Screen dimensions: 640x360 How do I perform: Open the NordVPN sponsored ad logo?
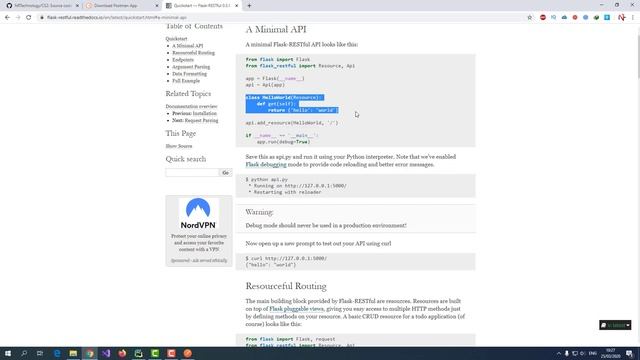point(198,213)
